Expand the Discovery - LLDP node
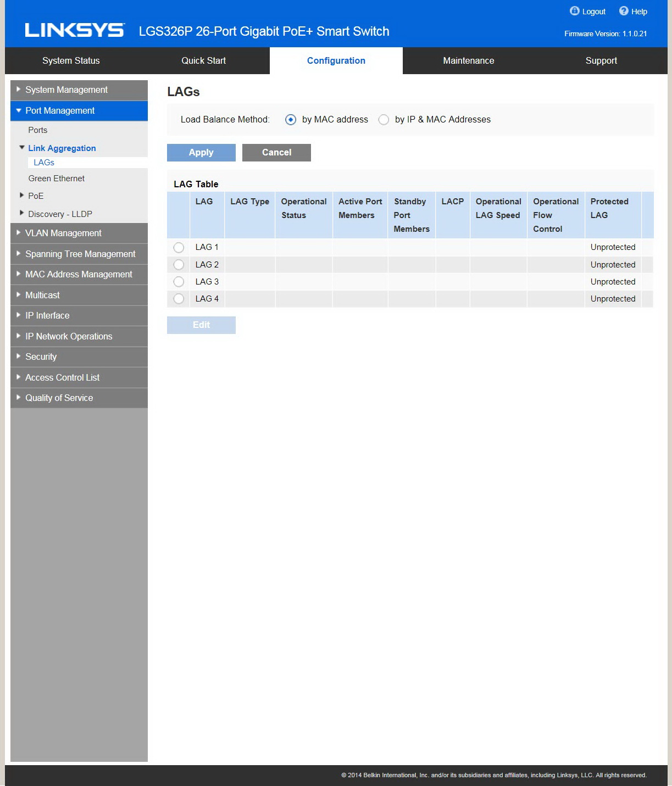This screenshot has width=672, height=786. 22,213
